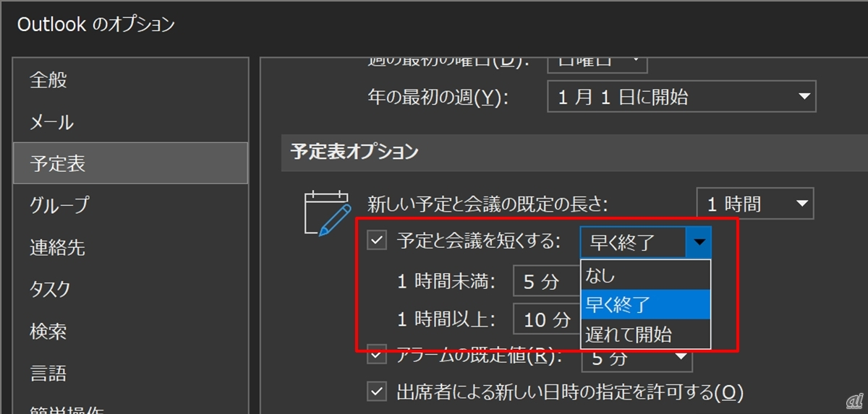Viewport: 868px width, 414px height.
Task: Open the タスク settings category
Action: click(x=131, y=289)
